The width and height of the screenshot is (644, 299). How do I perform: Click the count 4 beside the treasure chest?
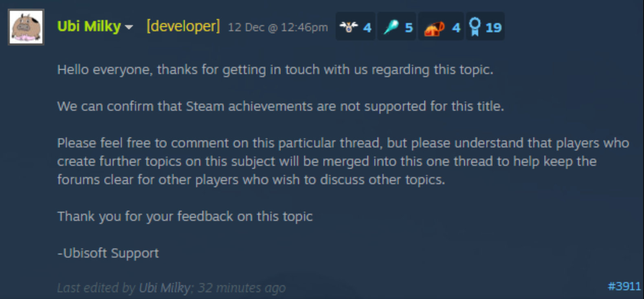pos(456,28)
